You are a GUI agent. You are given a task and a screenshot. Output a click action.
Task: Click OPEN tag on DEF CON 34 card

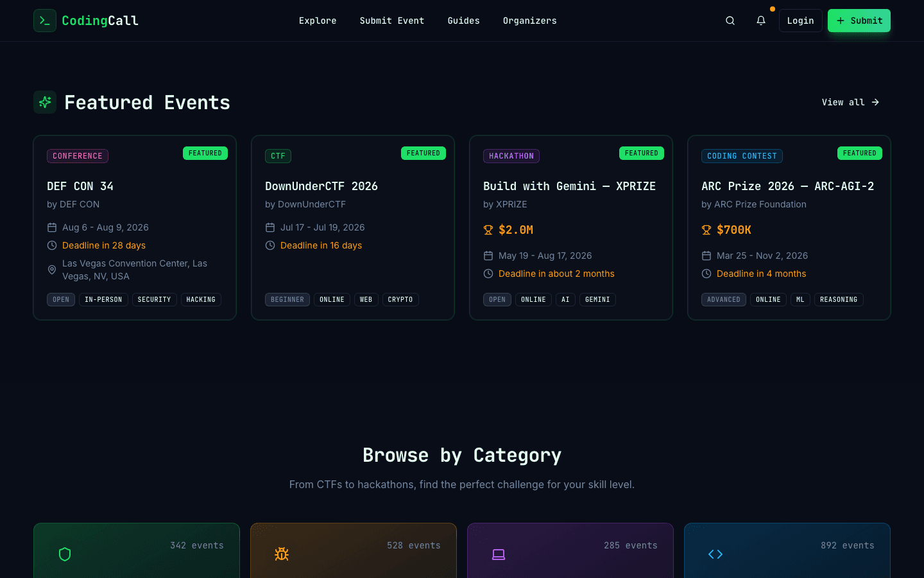coord(61,300)
